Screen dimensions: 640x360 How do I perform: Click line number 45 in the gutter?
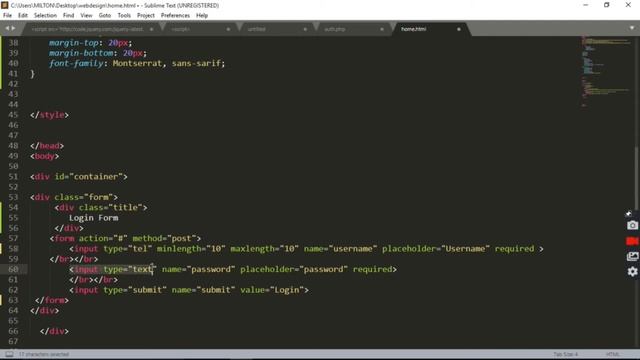pyautogui.click(x=13, y=115)
